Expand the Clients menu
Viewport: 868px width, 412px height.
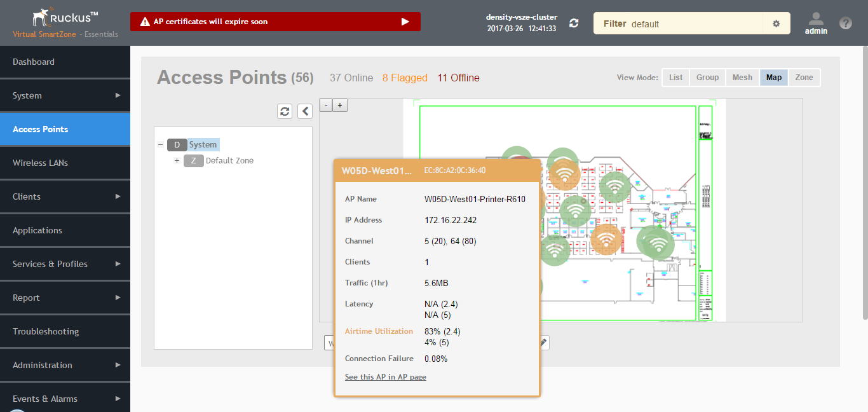[65, 196]
